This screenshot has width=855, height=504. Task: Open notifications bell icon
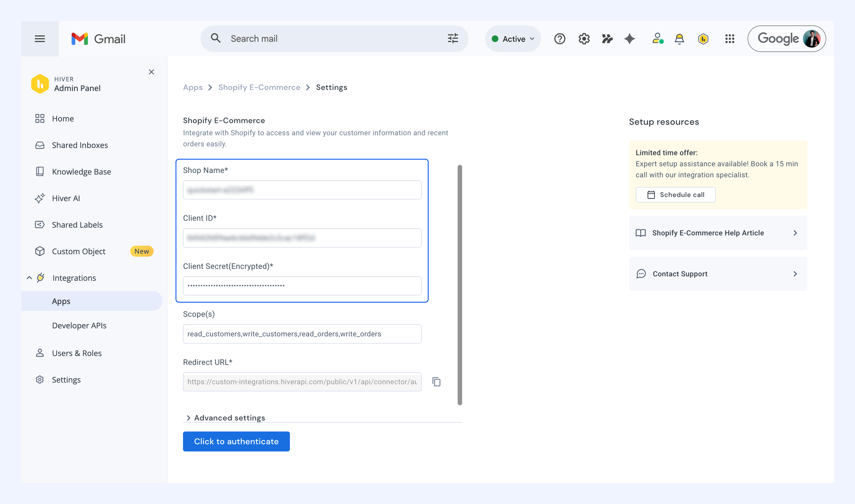point(679,39)
